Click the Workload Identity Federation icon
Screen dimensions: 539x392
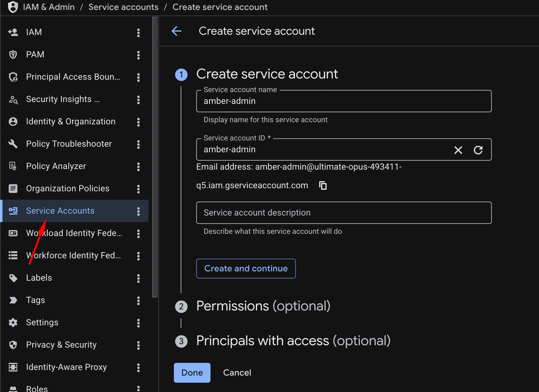coord(13,233)
